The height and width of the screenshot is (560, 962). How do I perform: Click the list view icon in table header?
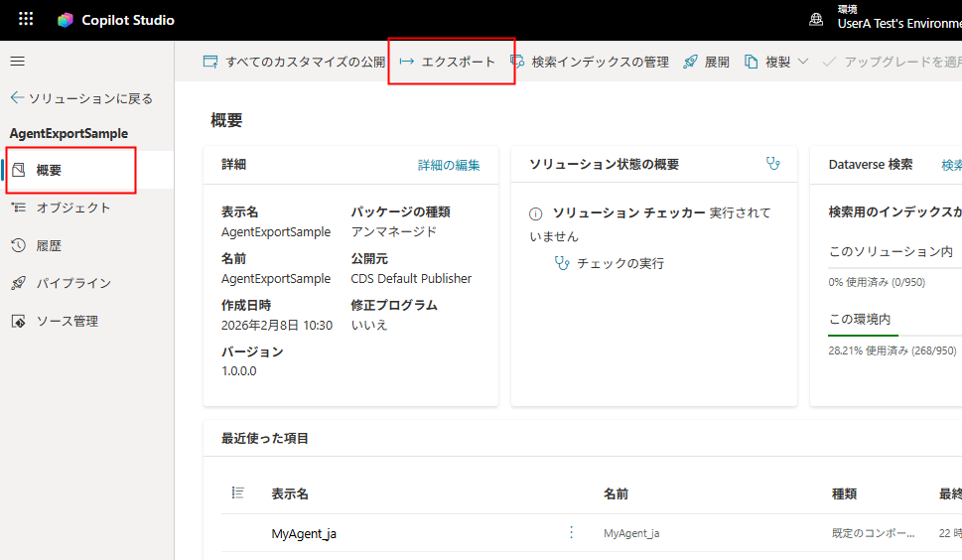click(x=237, y=493)
